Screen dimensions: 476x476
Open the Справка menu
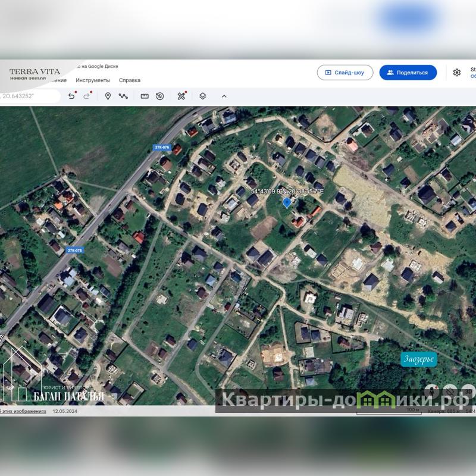click(x=130, y=80)
